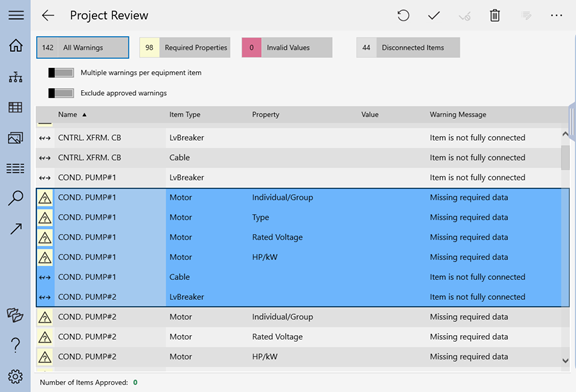Open settings gear in sidebar
The height and width of the screenshot is (392, 576).
click(15, 376)
